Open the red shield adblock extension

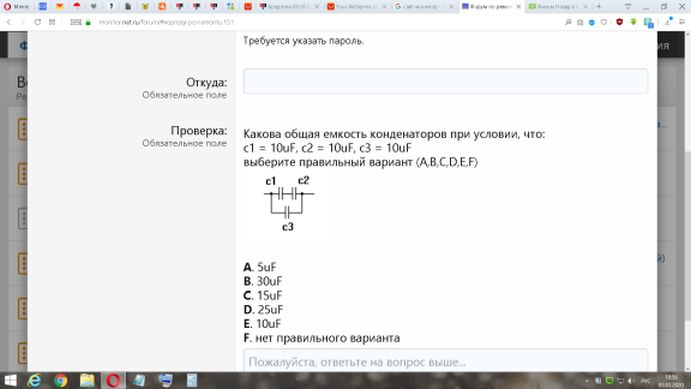point(620,22)
